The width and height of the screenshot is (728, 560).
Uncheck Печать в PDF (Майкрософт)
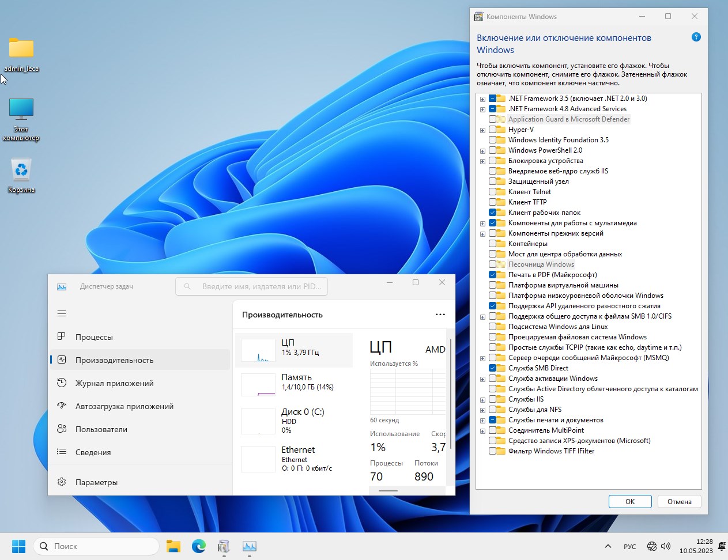pyautogui.click(x=493, y=275)
